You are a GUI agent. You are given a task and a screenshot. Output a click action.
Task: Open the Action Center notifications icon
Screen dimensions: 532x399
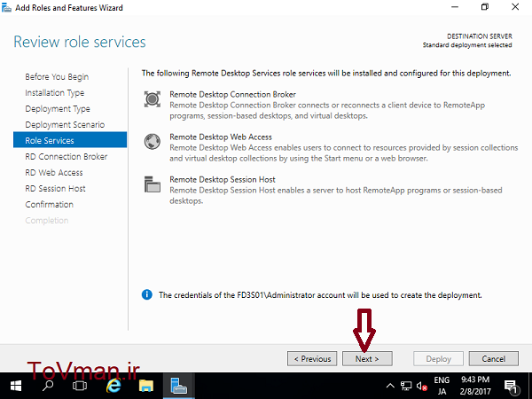pos(511,386)
